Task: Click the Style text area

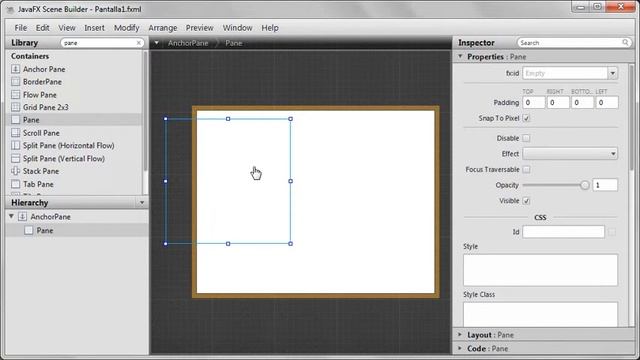Action: pos(540,270)
